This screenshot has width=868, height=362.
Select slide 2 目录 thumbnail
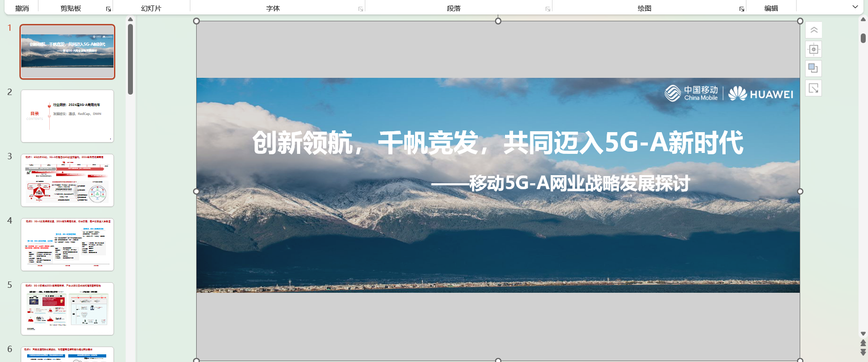point(67,116)
